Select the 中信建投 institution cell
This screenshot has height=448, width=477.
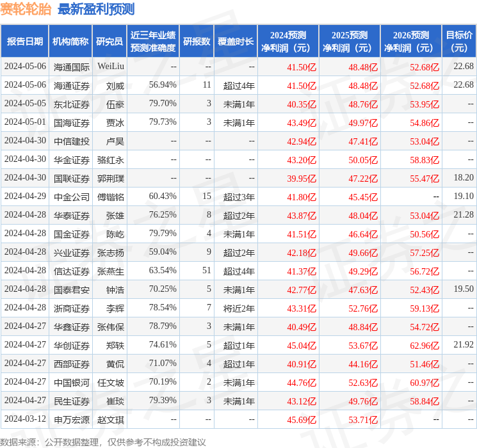click(x=72, y=141)
